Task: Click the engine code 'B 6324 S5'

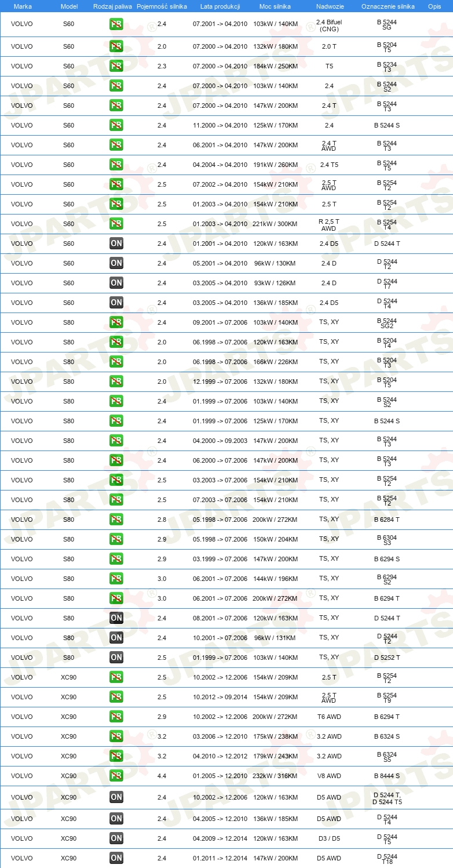Action: pos(387,756)
